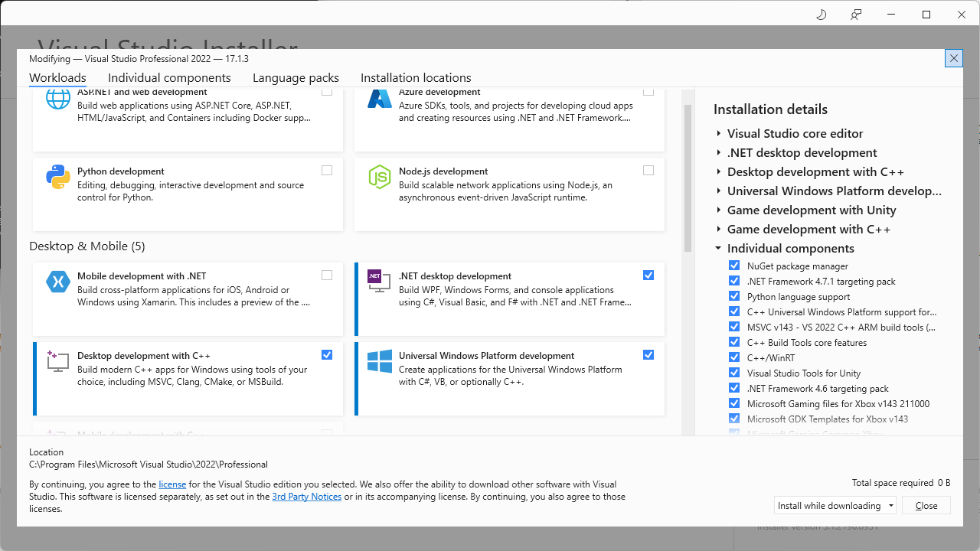Open the license link
The height and width of the screenshot is (551, 980).
point(172,484)
